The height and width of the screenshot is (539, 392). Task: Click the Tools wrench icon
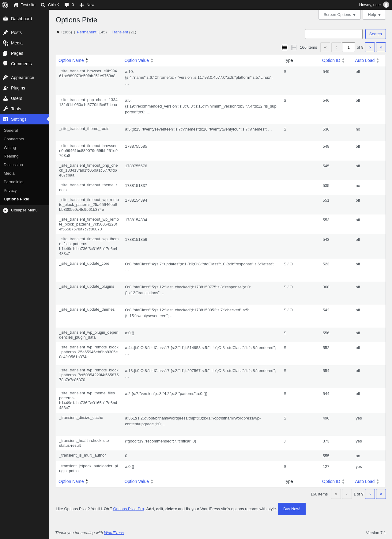6,109
